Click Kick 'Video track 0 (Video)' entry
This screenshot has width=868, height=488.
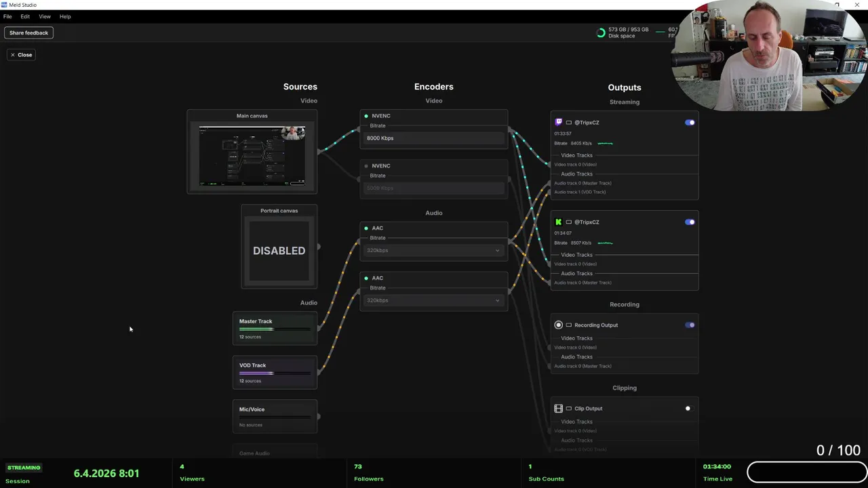pos(575,264)
